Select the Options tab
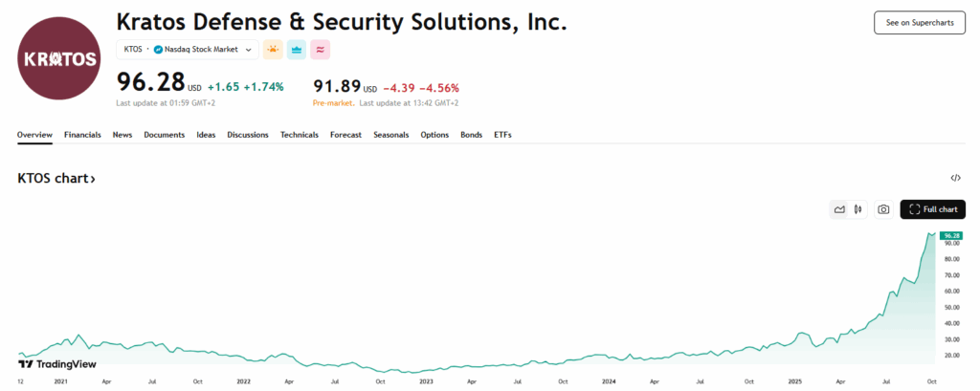The height and width of the screenshot is (391, 980). (x=434, y=135)
